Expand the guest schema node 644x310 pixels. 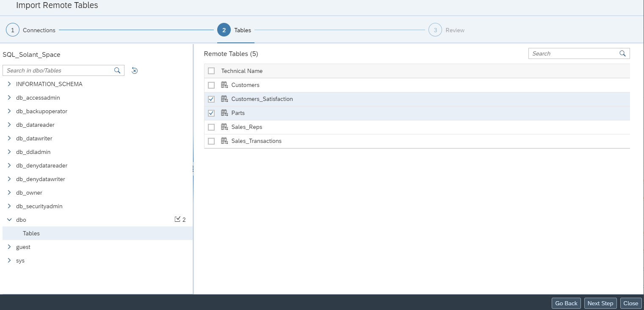(x=9, y=247)
